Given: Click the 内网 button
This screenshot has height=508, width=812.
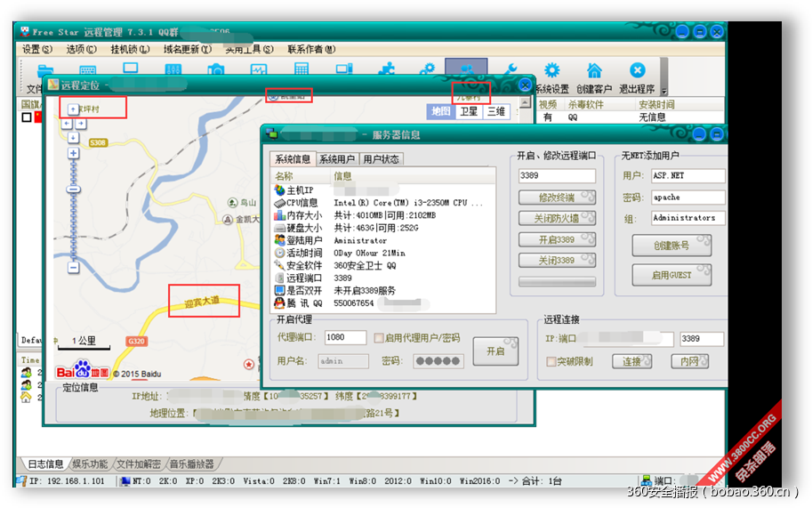Looking at the screenshot, I should (x=690, y=361).
